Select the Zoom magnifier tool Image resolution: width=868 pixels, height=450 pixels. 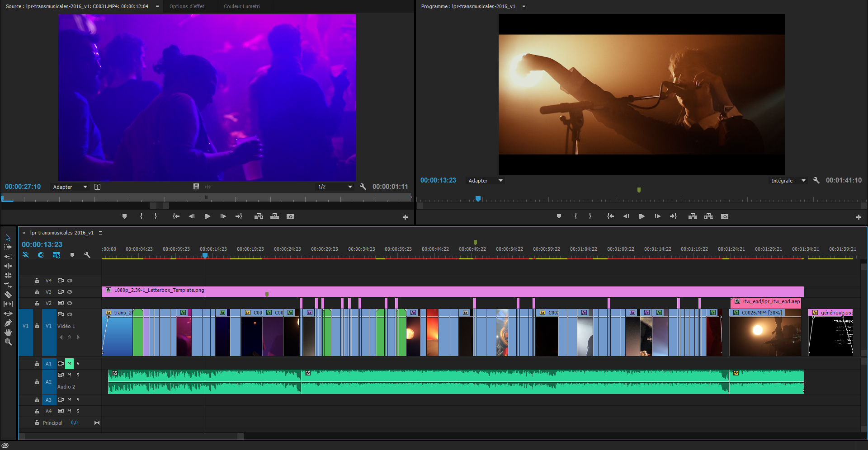point(8,342)
